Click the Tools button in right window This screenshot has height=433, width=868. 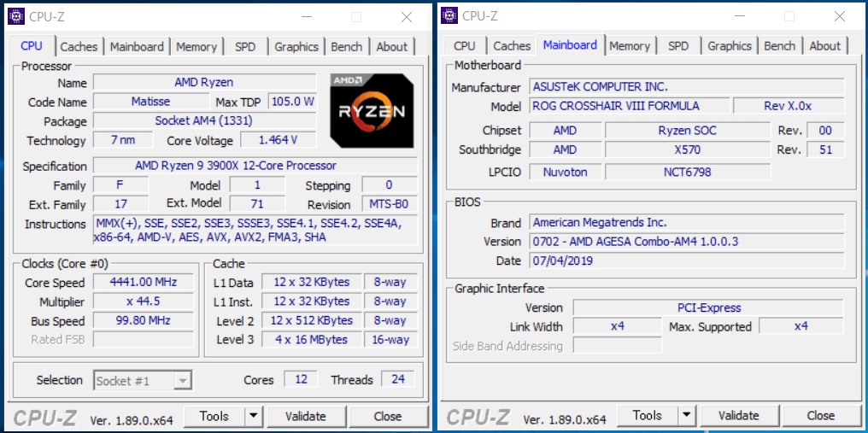(x=647, y=415)
